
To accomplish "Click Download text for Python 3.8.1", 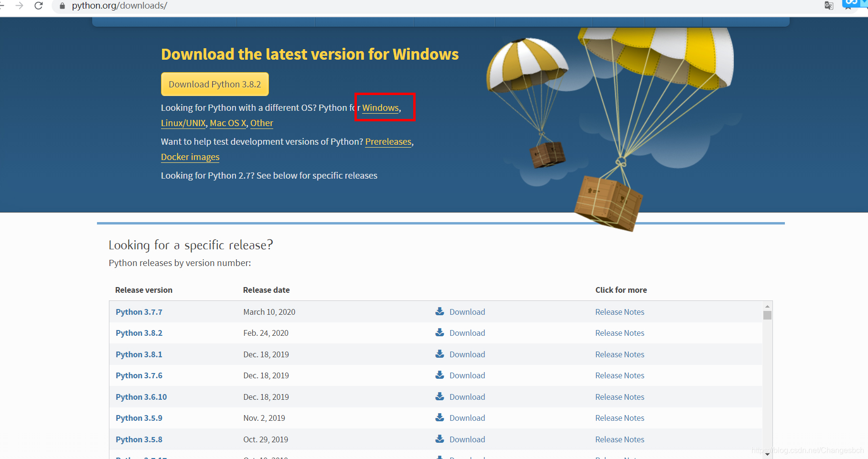I will (x=467, y=354).
